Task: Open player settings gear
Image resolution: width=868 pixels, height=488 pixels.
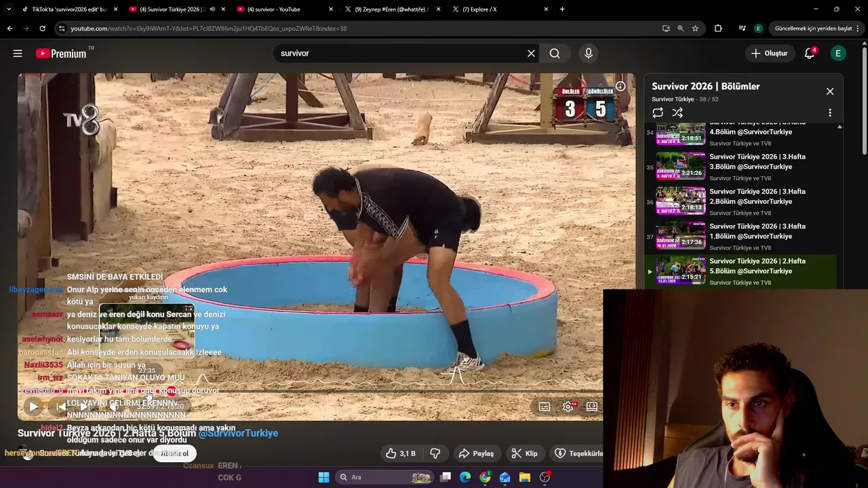Action: [568, 407]
